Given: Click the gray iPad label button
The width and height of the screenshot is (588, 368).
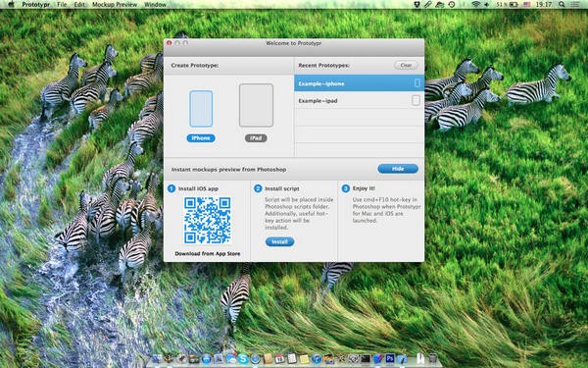Looking at the screenshot, I should 256,138.
